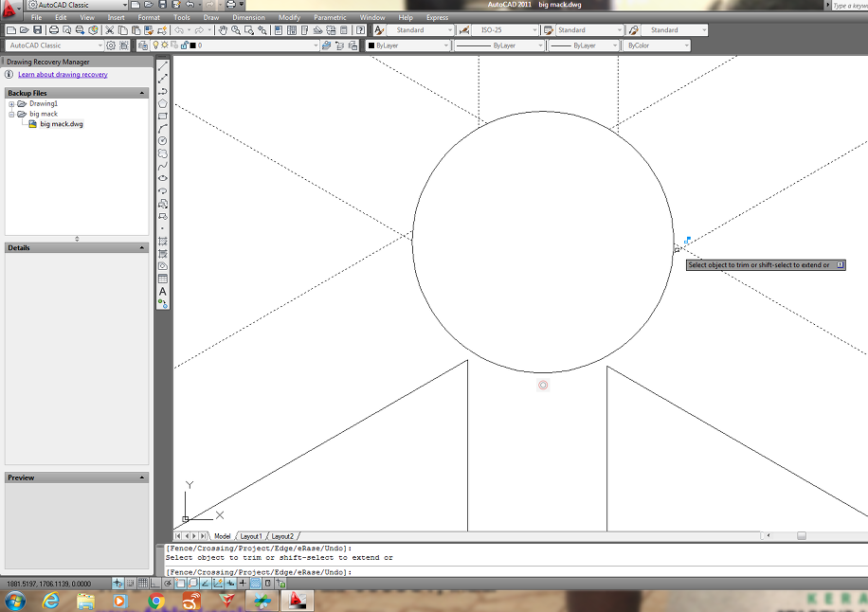Select the Arc draw tool
The image size is (868, 612).
163,129
